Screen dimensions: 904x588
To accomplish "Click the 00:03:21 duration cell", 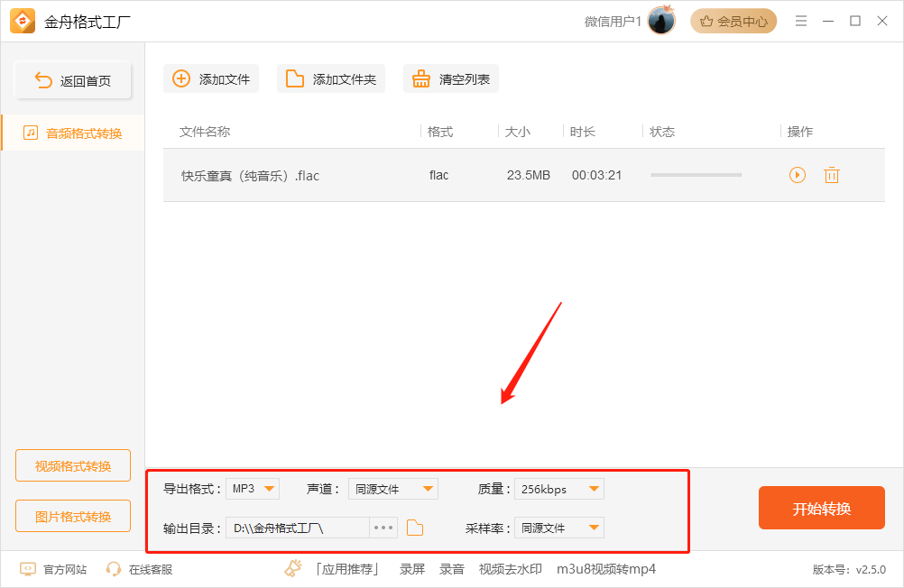I will (596, 175).
